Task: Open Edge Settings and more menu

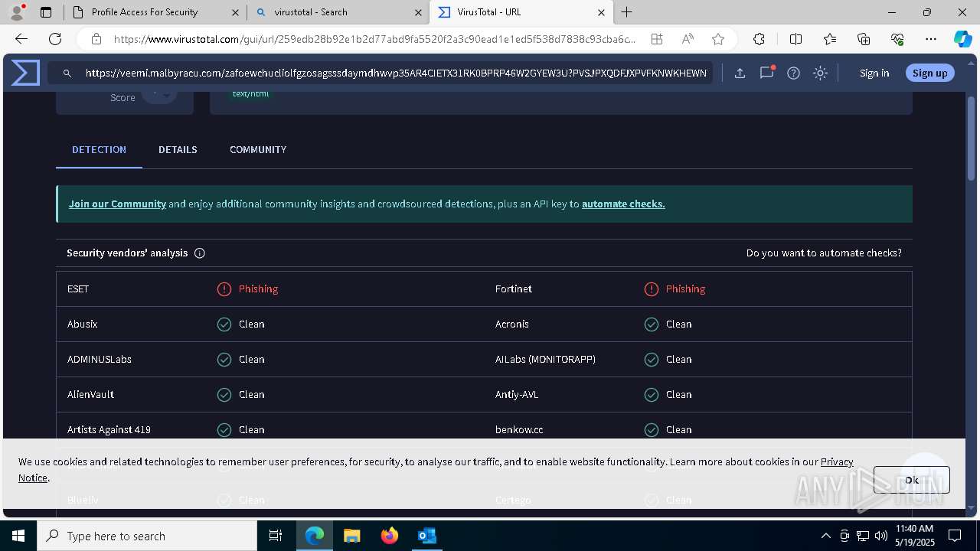Action: click(x=931, y=39)
